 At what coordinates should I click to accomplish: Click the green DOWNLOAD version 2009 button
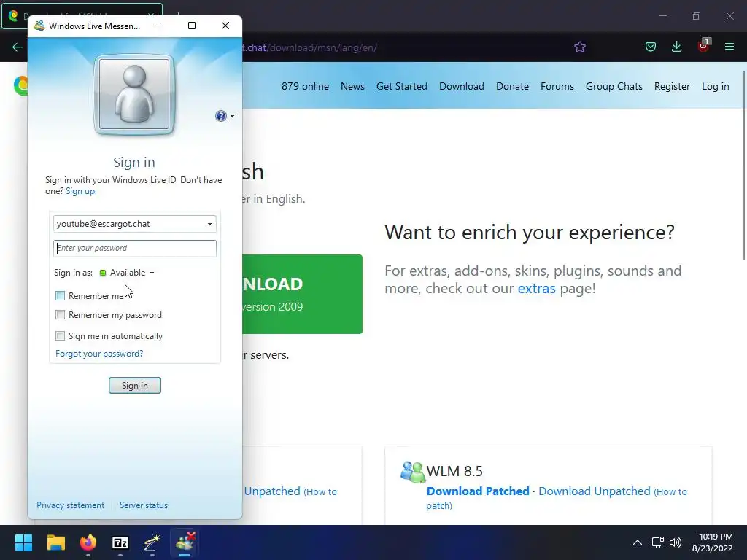302,294
